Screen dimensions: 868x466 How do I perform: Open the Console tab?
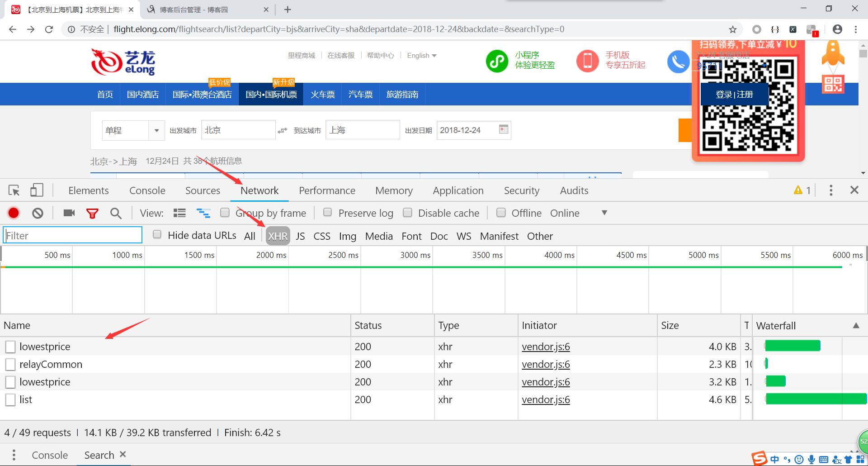tap(147, 190)
